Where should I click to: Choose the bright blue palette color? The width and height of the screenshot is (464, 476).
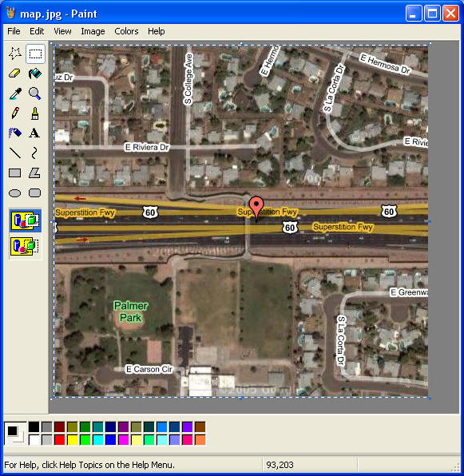pos(111,440)
